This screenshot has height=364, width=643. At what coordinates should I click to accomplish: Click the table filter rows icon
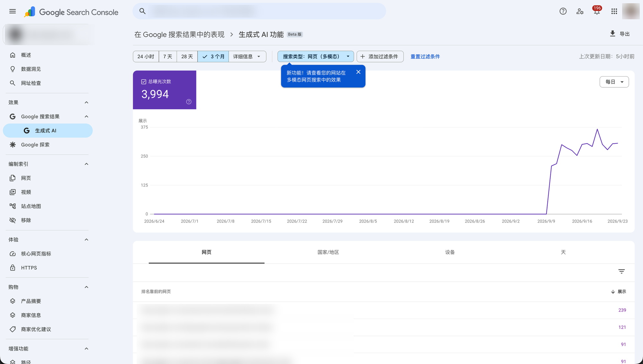click(x=621, y=272)
